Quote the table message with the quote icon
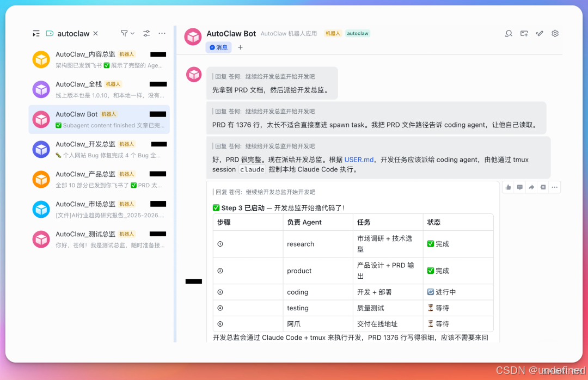This screenshot has width=588, height=380. (x=543, y=187)
